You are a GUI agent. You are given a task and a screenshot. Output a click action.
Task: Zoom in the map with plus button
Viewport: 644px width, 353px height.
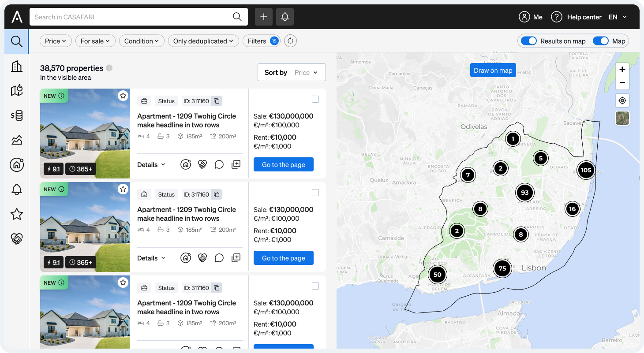622,70
